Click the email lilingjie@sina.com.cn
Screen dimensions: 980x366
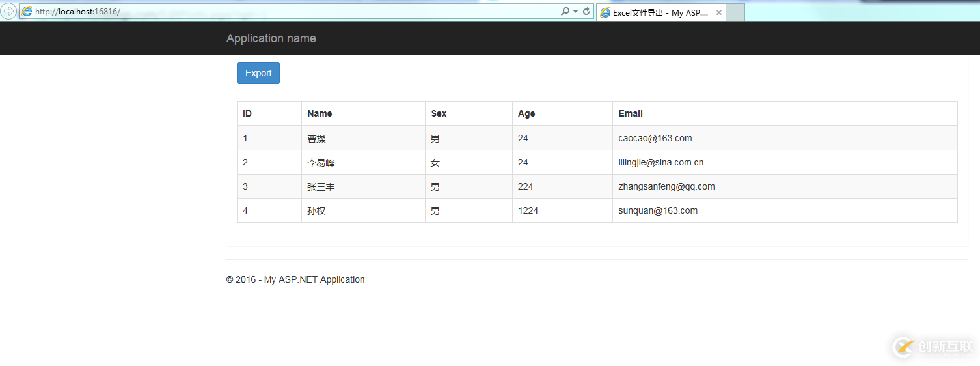coord(661,162)
